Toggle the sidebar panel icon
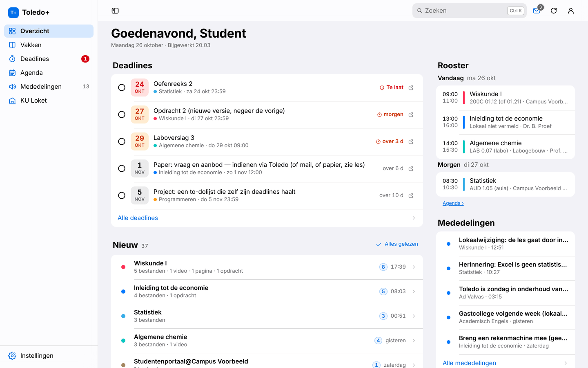588x368 pixels. coord(115,11)
